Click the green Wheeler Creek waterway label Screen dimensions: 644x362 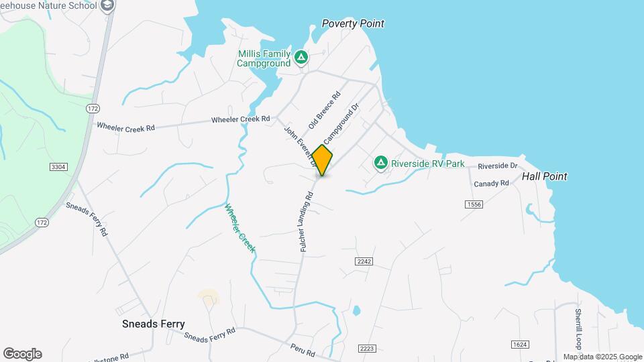[x=240, y=228]
